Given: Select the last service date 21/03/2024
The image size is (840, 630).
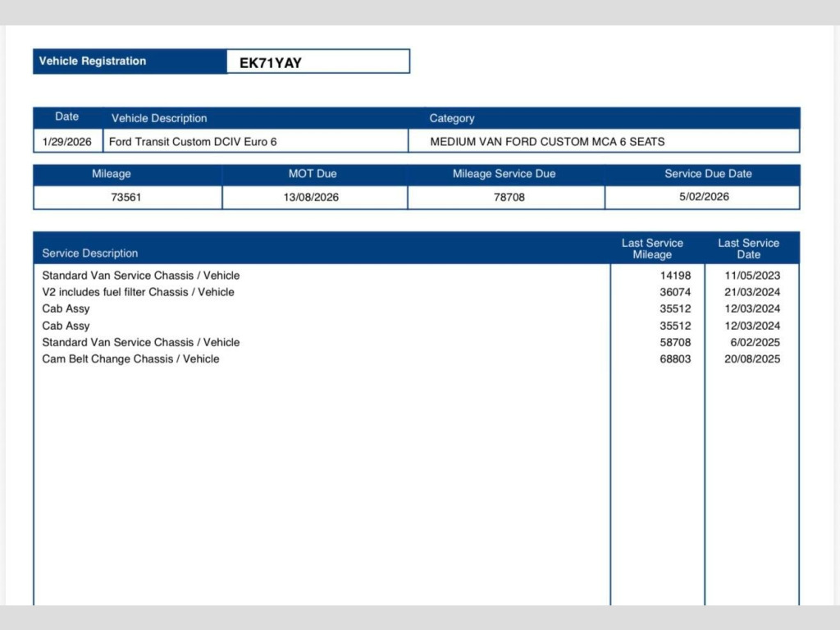Looking at the screenshot, I should [752, 292].
